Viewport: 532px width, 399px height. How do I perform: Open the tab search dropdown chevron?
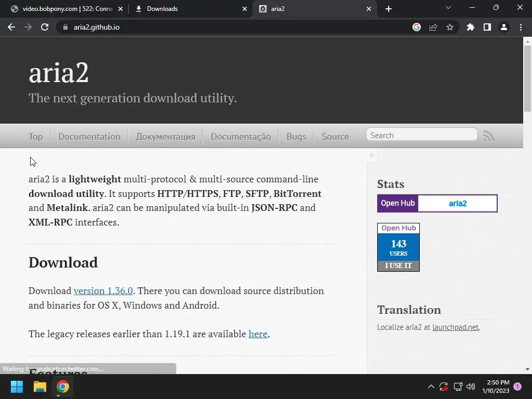point(448,7)
